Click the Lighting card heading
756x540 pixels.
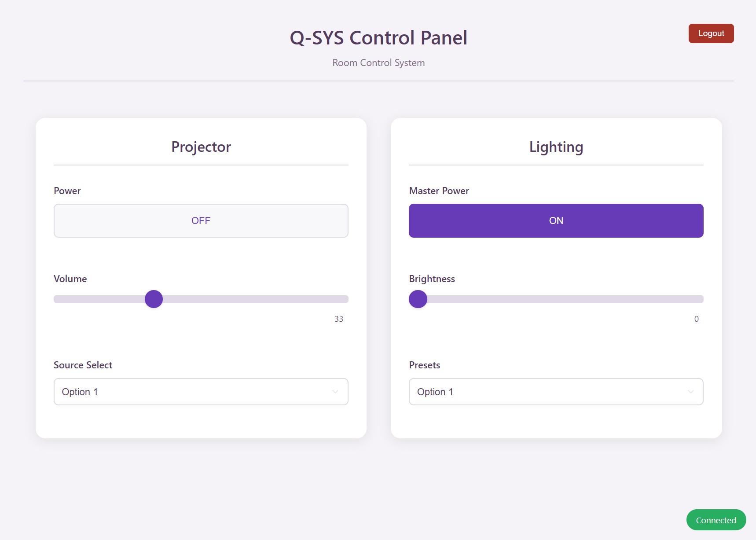(x=556, y=147)
